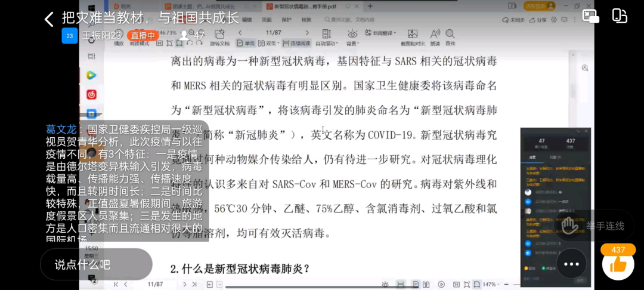
Task: Click the 11/87 page number field in toolbar
Action: [x=273, y=33]
